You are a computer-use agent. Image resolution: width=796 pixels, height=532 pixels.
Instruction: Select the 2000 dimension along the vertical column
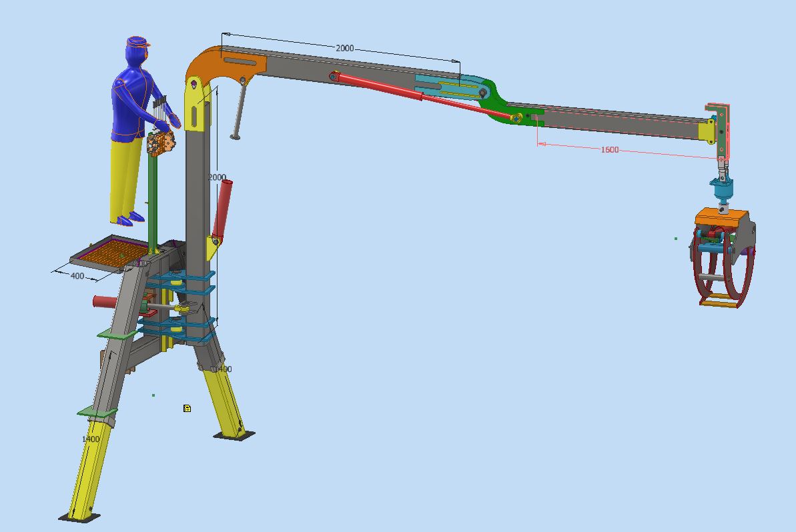tap(217, 177)
